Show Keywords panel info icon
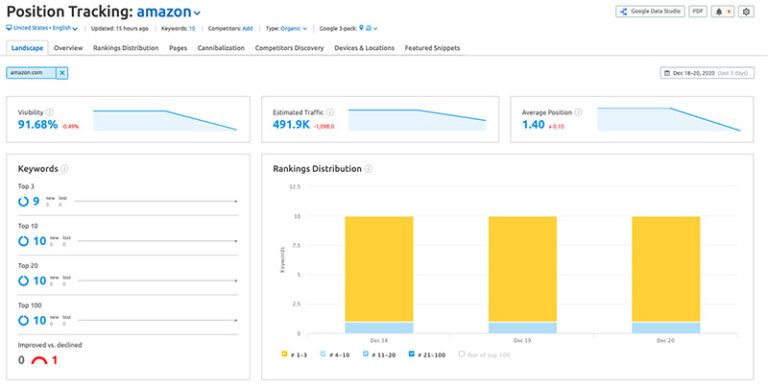Screen dimensions: 768x390 [64, 169]
